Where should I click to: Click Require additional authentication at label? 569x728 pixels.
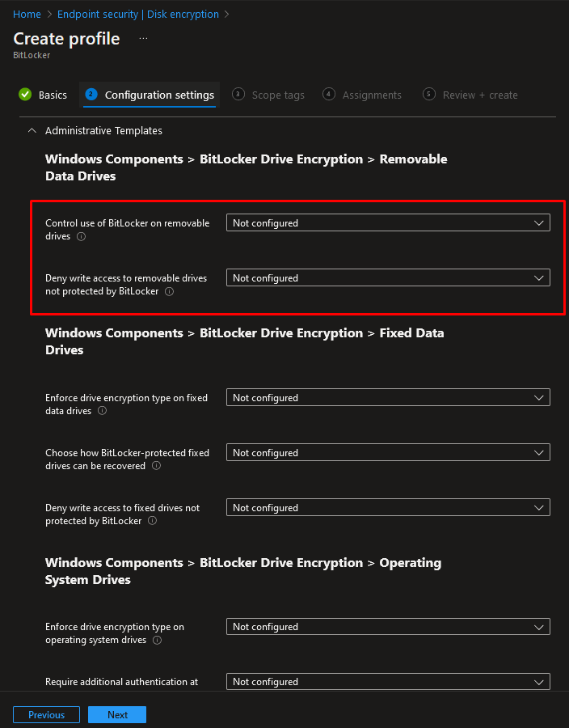121,682
